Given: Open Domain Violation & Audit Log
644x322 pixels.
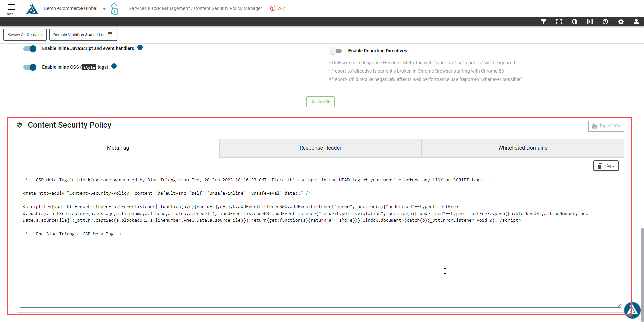Looking at the screenshot, I should pos(83,35).
